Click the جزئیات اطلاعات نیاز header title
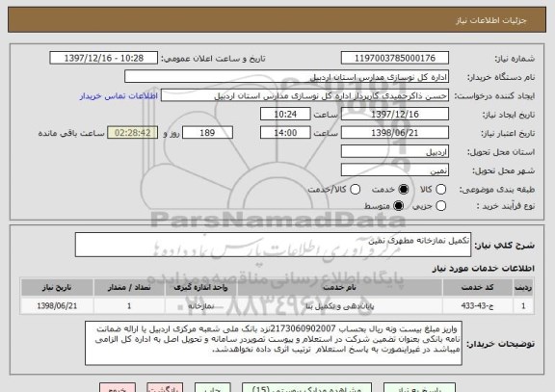 point(491,20)
